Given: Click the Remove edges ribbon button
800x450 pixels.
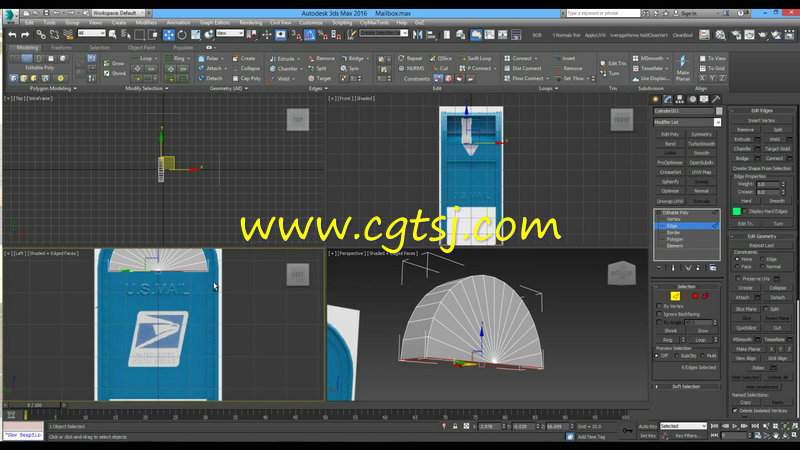Looking at the screenshot, I should tap(321, 59).
